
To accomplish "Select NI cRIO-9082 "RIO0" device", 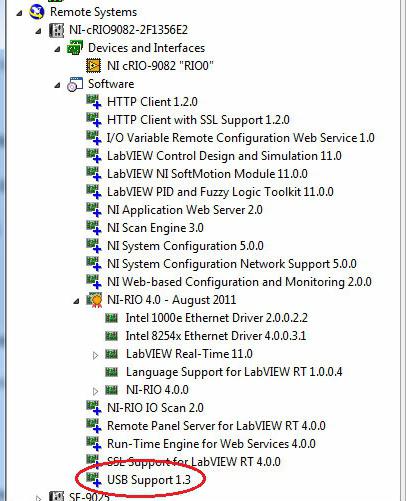I will point(160,66).
